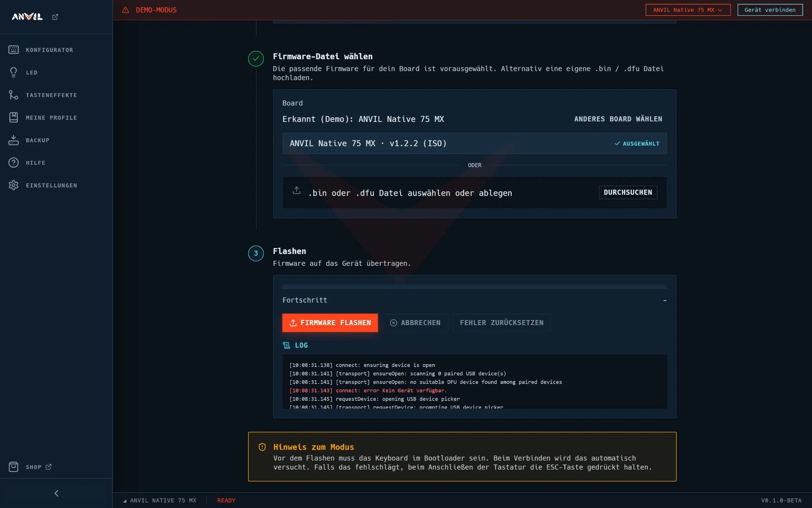Click the Konfigurator keyboard icon

(x=14, y=50)
